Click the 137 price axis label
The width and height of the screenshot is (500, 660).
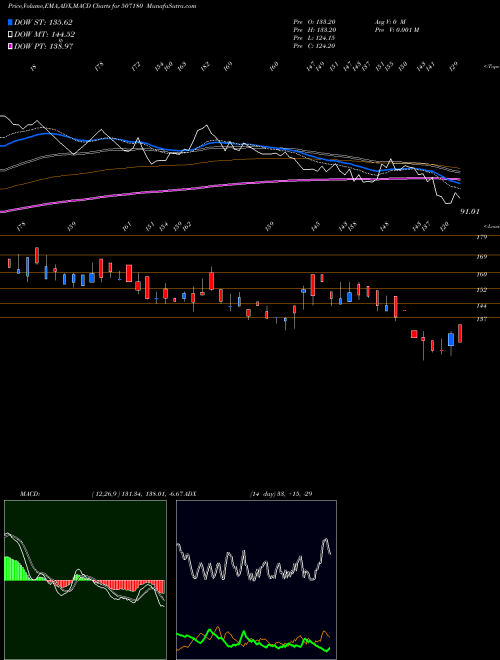482,319
